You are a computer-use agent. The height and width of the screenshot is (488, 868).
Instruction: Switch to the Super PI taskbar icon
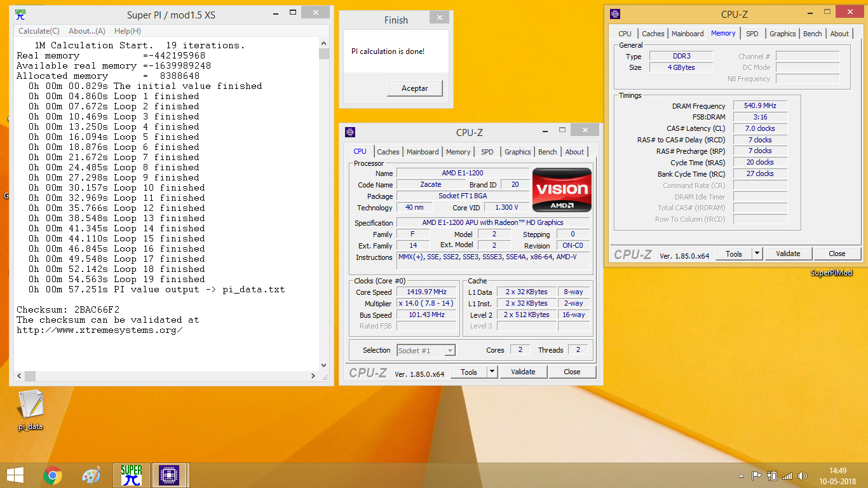click(x=132, y=475)
